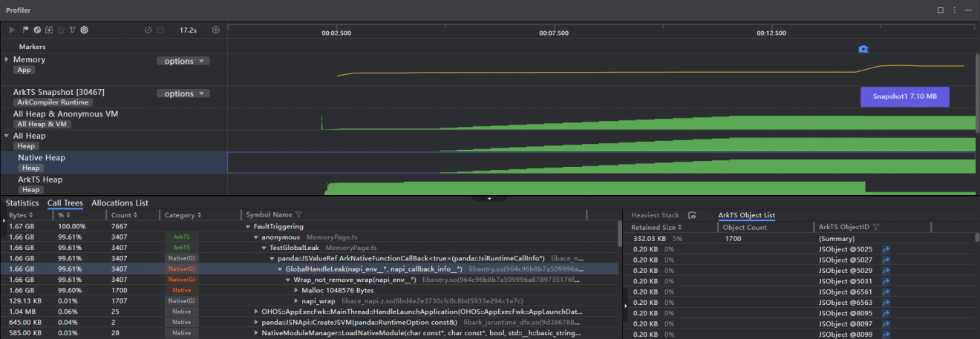Viewport: 980px width, 339px height.
Task: Click the 00:07.500 timeline ruler mark
Action: (554, 33)
